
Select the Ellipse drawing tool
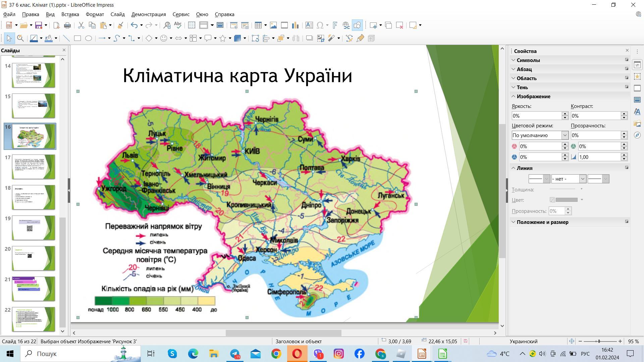(89, 38)
